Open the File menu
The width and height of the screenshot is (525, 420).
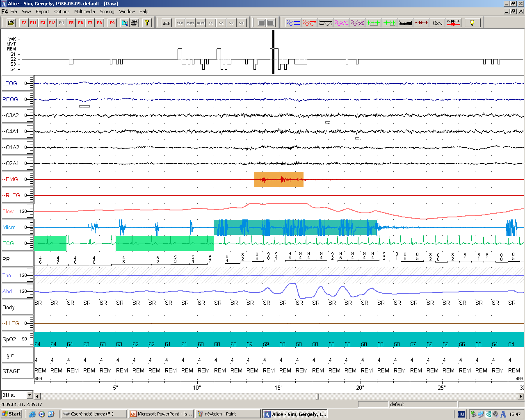pos(14,11)
